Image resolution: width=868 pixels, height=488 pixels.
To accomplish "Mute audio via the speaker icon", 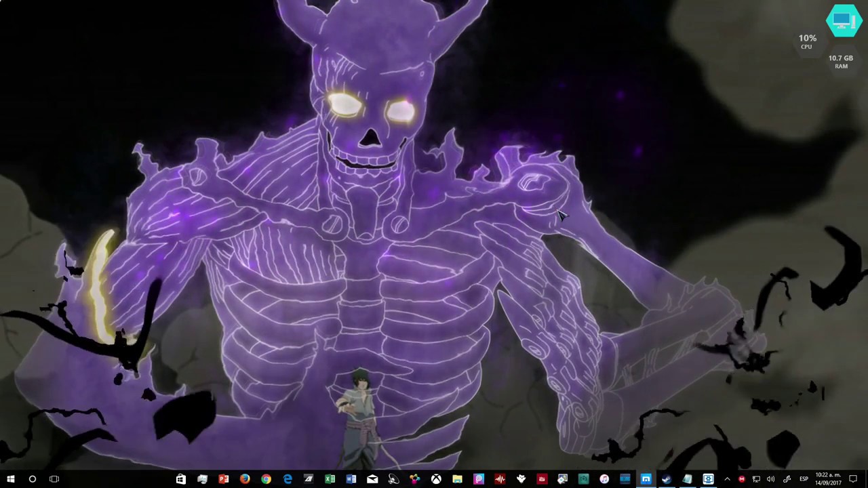I will [x=771, y=480].
